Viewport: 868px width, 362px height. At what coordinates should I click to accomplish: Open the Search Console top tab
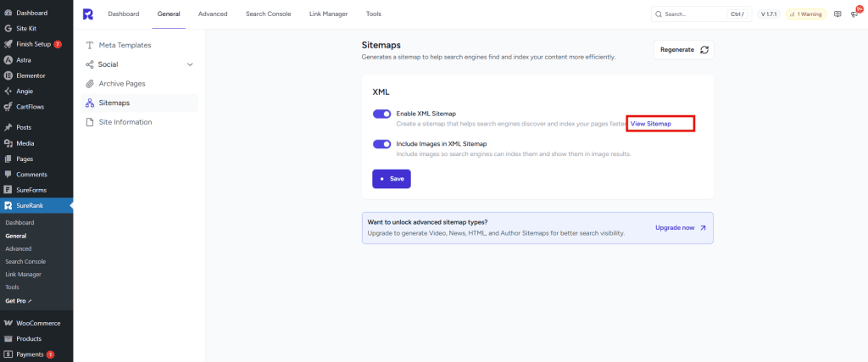(x=269, y=14)
